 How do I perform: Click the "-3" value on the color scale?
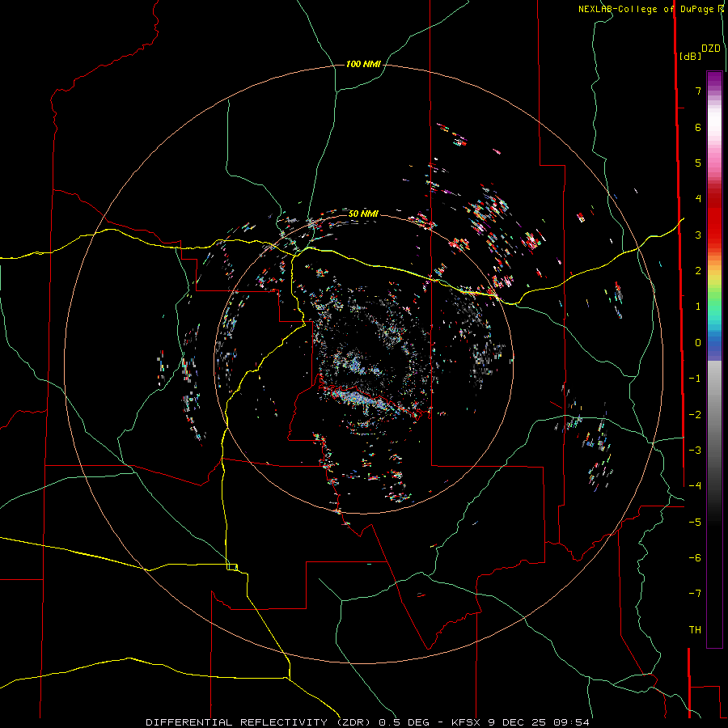(x=695, y=451)
